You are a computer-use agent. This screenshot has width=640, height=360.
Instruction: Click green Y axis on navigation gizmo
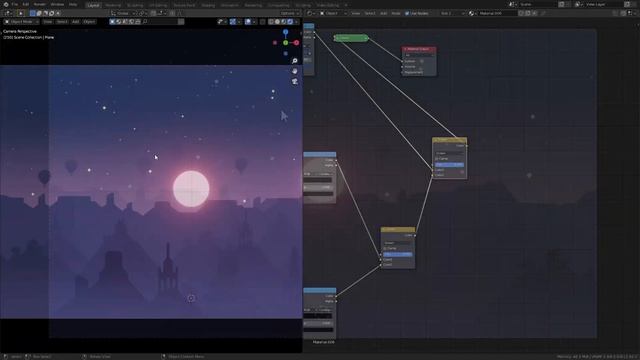286,42
